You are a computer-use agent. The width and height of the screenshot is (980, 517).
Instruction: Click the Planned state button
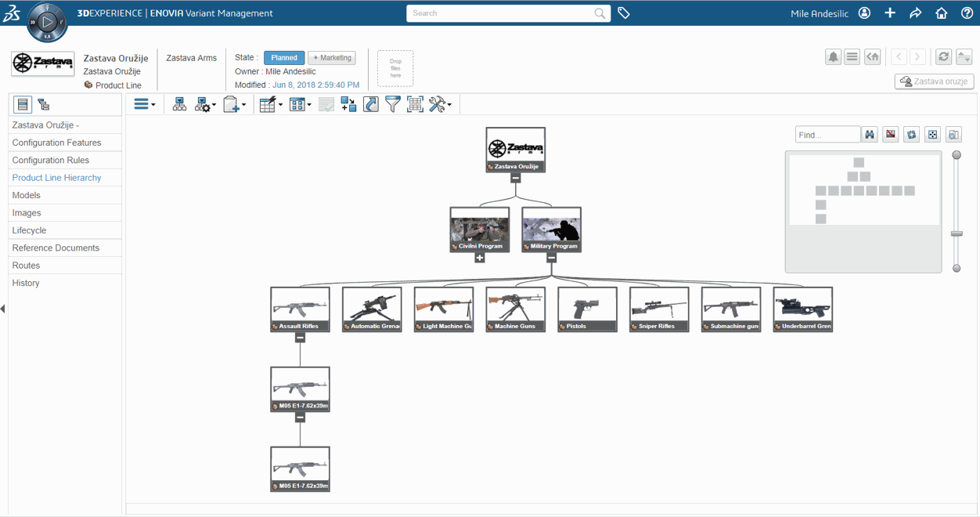point(284,57)
